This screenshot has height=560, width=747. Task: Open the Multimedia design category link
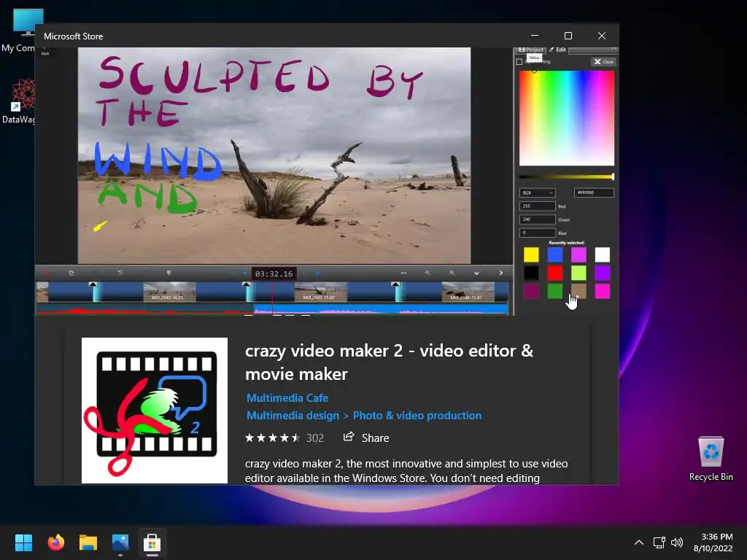click(293, 415)
